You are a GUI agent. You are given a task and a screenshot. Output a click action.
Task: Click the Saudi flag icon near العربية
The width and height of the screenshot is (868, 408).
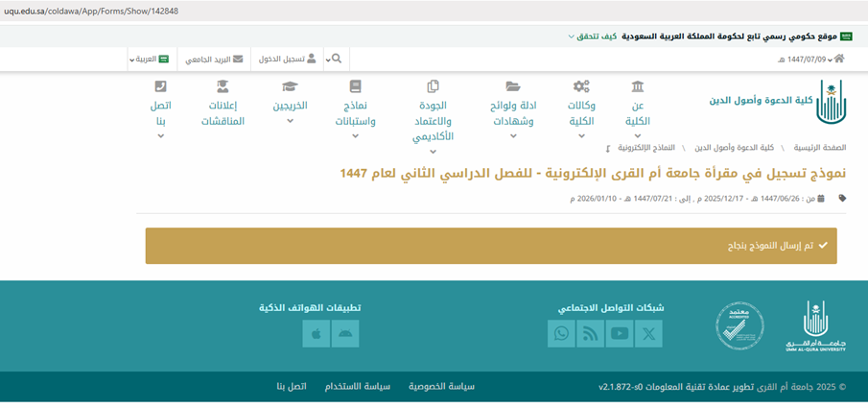(163, 59)
